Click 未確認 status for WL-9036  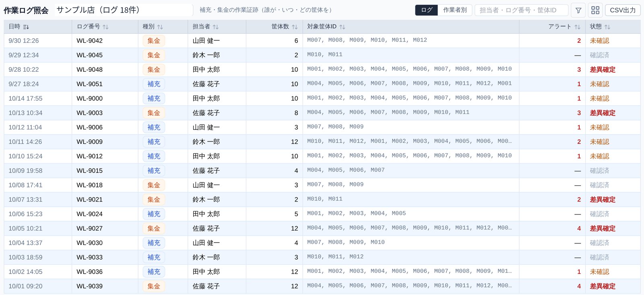click(x=599, y=272)
